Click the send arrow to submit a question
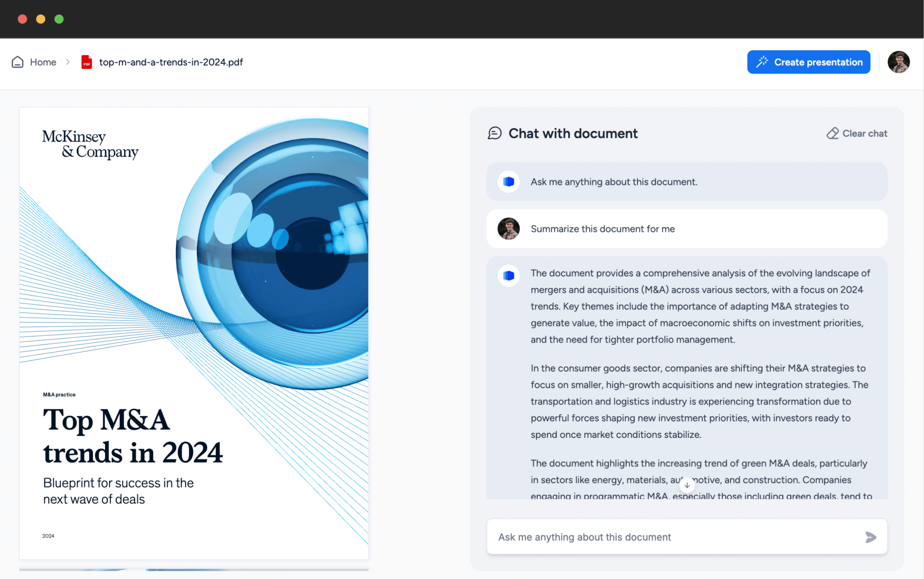This screenshot has width=924, height=579. 871,537
